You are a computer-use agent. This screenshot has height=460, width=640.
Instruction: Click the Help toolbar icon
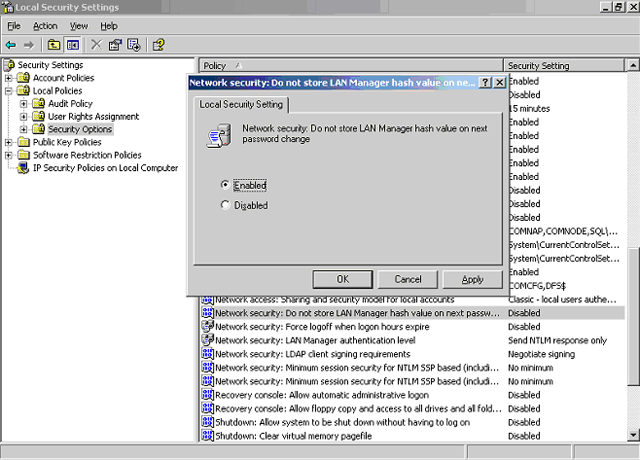tap(158, 45)
